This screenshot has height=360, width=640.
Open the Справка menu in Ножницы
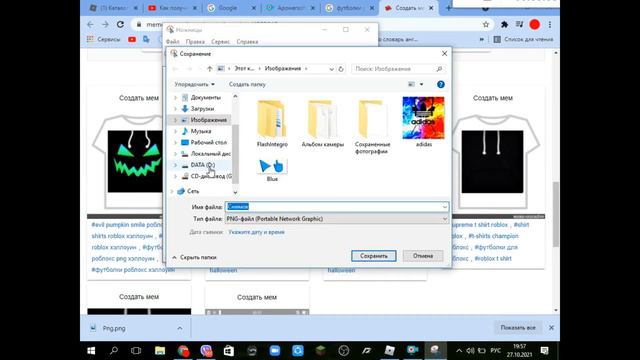pos(247,42)
